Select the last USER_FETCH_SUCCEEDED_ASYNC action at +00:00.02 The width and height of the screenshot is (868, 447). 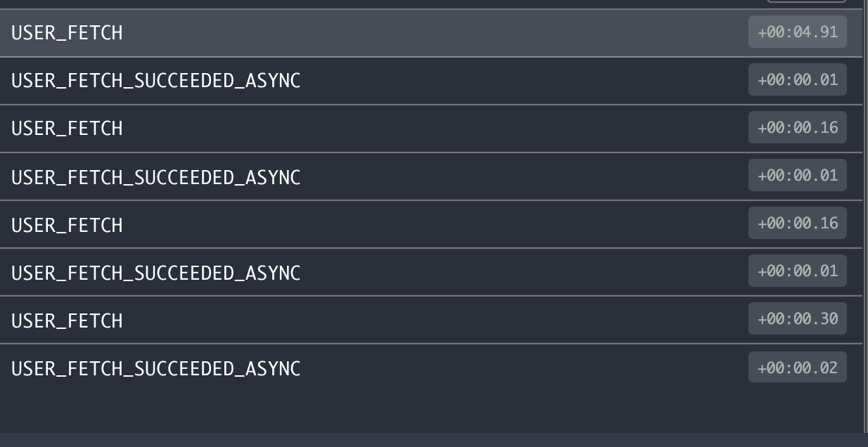tap(430, 368)
